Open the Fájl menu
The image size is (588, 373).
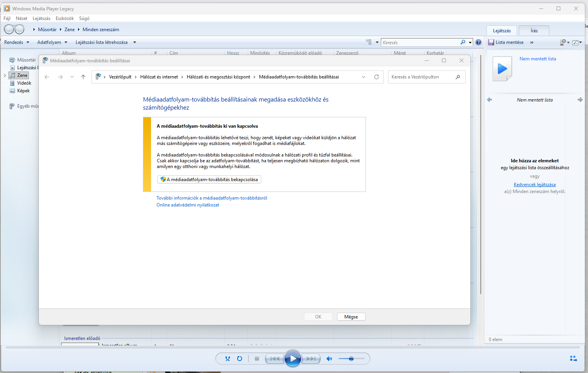7,18
